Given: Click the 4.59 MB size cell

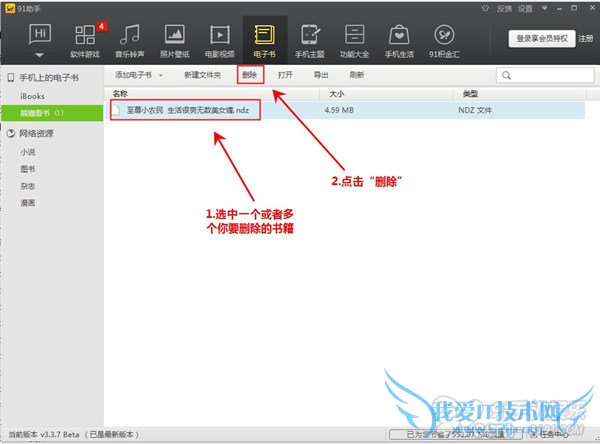Looking at the screenshot, I should [x=339, y=110].
